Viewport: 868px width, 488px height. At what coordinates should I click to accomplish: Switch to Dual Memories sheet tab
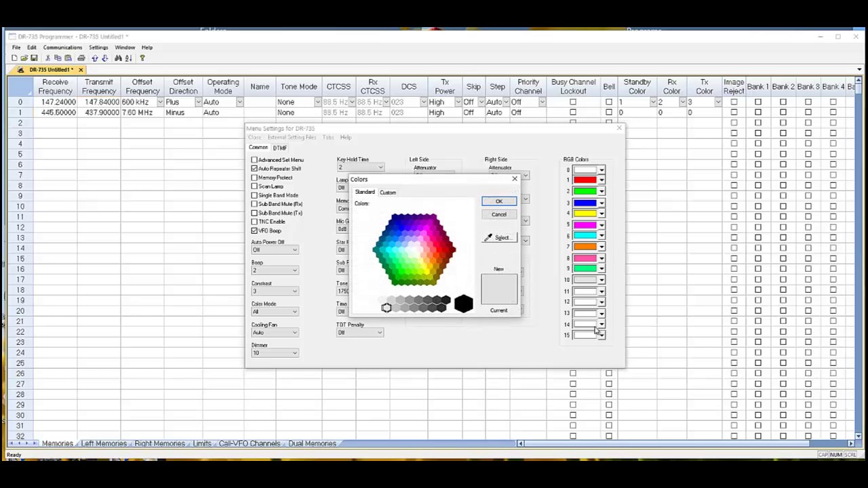(312, 443)
